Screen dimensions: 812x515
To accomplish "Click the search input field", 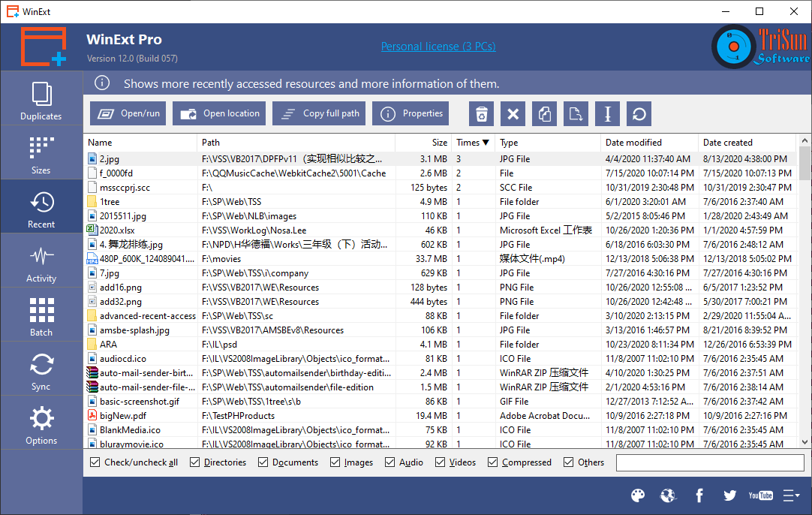I will point(710,462).
